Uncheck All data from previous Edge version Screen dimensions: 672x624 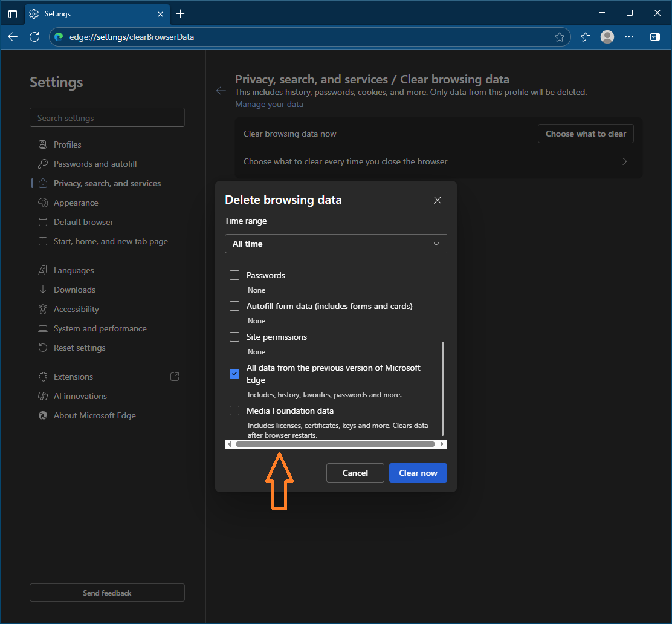[x=234, y=373]
